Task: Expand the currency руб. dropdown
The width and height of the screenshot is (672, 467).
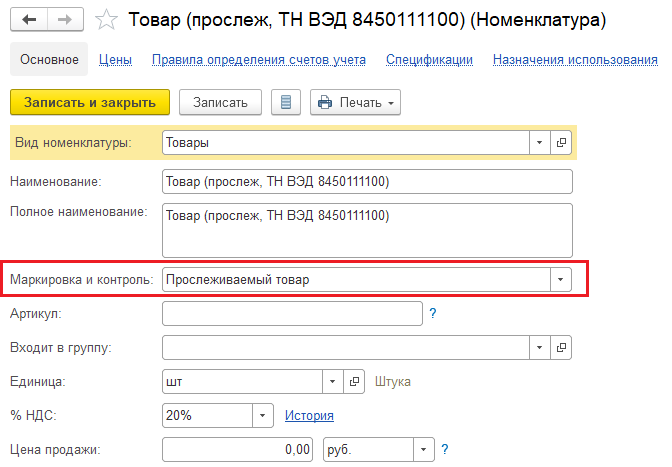Action: coord(423,449)
